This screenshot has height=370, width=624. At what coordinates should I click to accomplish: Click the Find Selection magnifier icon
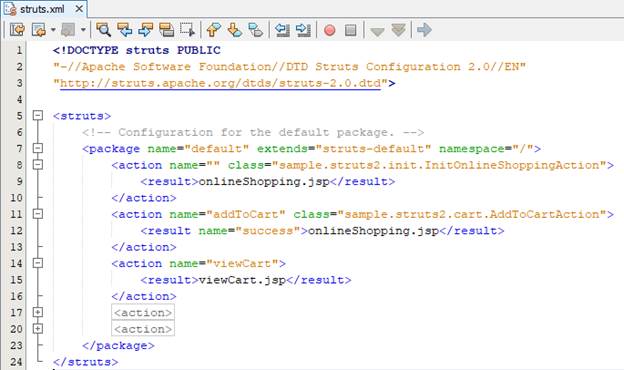pos(103,30)
